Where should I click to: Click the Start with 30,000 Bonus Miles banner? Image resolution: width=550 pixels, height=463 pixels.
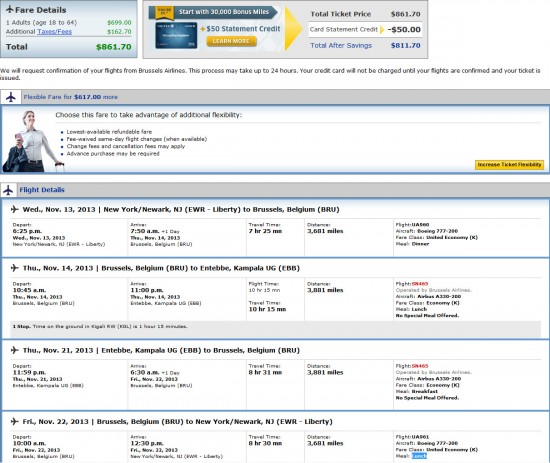(213, 12)
